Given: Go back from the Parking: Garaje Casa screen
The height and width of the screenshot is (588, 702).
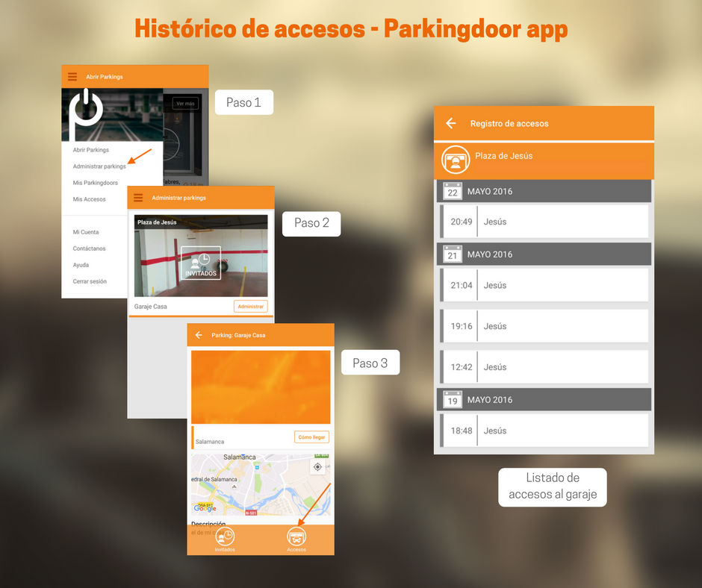Looking at the screenshot, I should 199,335.
